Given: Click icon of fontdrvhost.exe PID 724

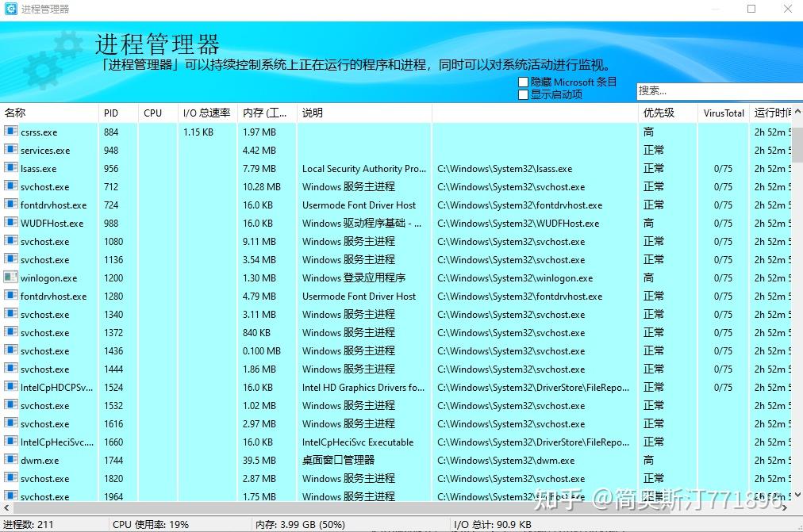Looking at the screenshot, I should click(11, 204).
